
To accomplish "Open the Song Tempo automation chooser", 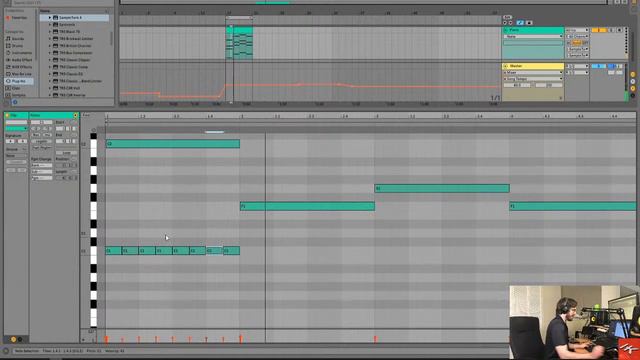I will (533, 79).
